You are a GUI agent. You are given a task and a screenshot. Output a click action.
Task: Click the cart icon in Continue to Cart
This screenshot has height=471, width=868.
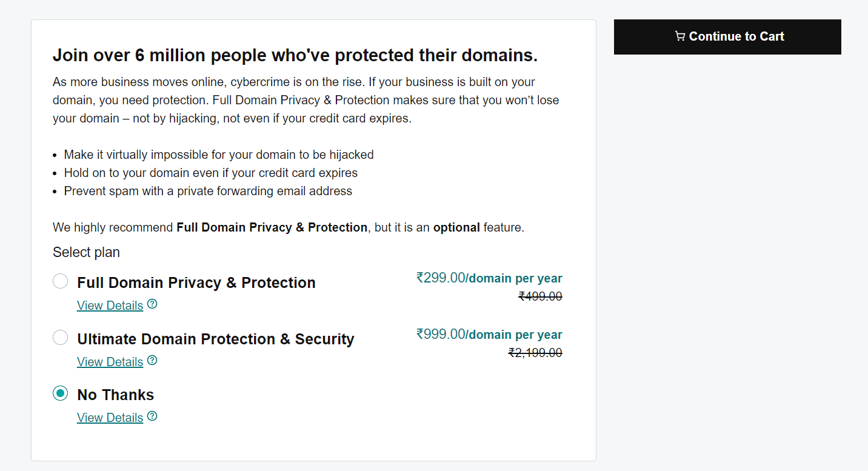680,36
